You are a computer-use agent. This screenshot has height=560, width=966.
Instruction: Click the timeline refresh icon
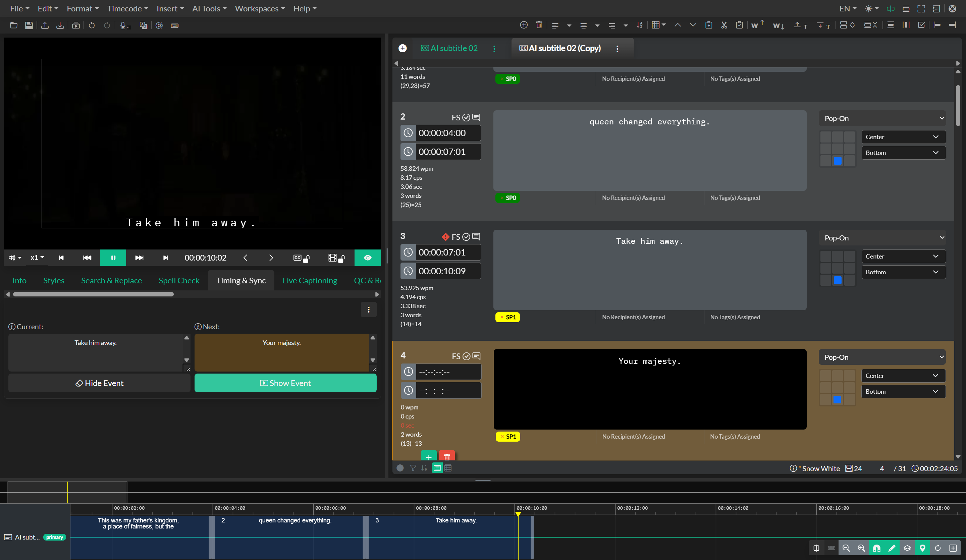[x=937, y=548]
